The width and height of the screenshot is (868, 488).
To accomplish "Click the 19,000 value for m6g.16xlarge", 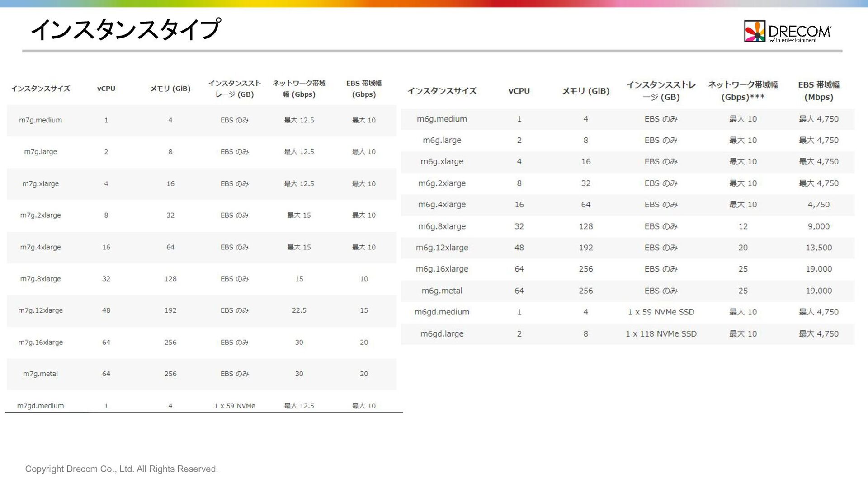I will pos(818,269).
